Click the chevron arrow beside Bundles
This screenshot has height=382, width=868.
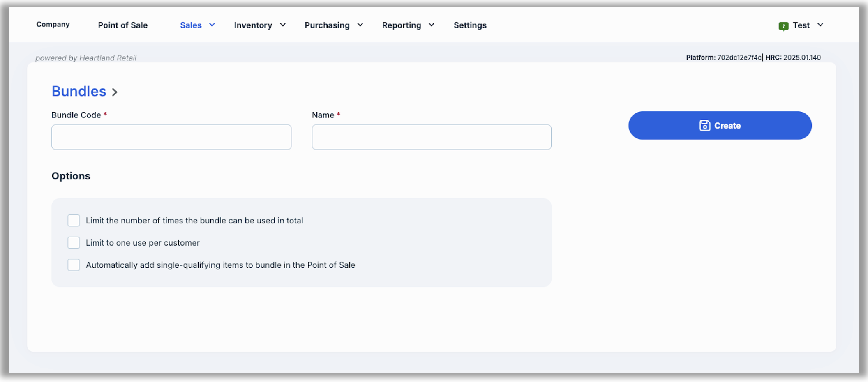coord(115,92)
